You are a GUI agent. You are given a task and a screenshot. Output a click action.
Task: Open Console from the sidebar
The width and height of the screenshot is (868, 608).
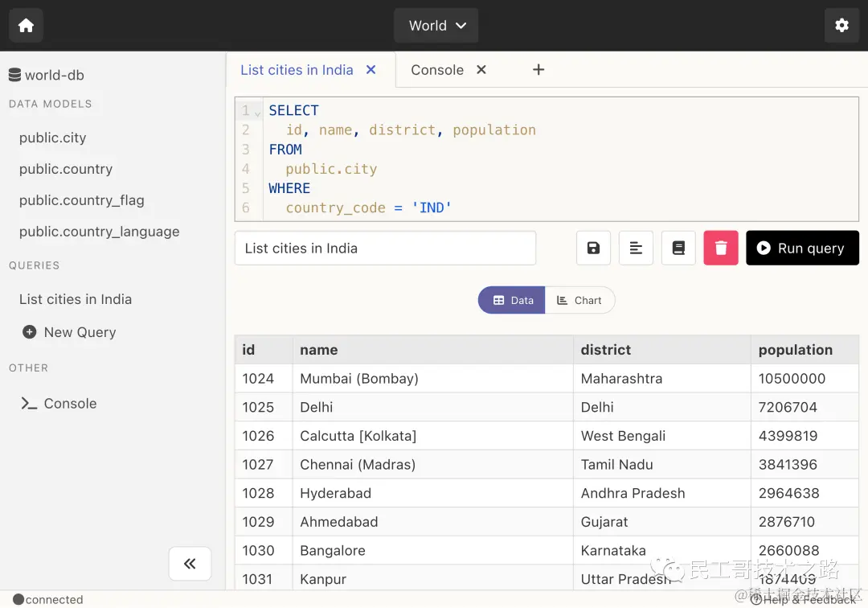[x=59, y=404]
